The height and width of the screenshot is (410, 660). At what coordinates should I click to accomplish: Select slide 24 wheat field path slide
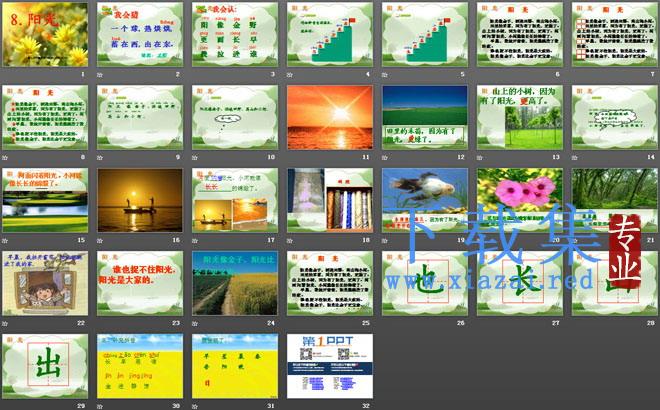tap(235, 283)
